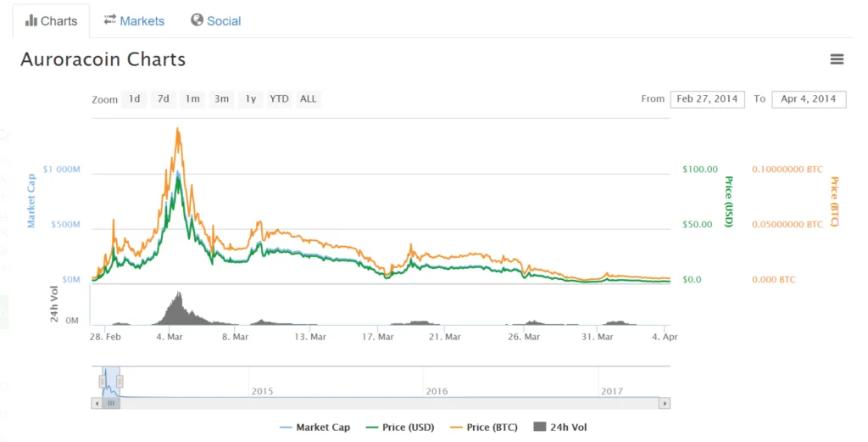This screenshot has height=442, width=868.
Task: Set zoom range to 3m
Action: click(x=221, y=99)
